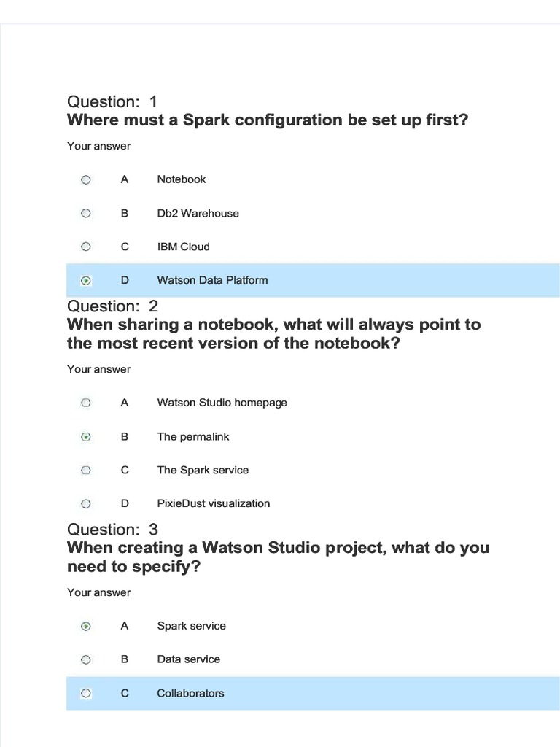Click the Question 2 notebook sharing prompt
The width and height of the screenshot is (560, 747).
point(273,333)
